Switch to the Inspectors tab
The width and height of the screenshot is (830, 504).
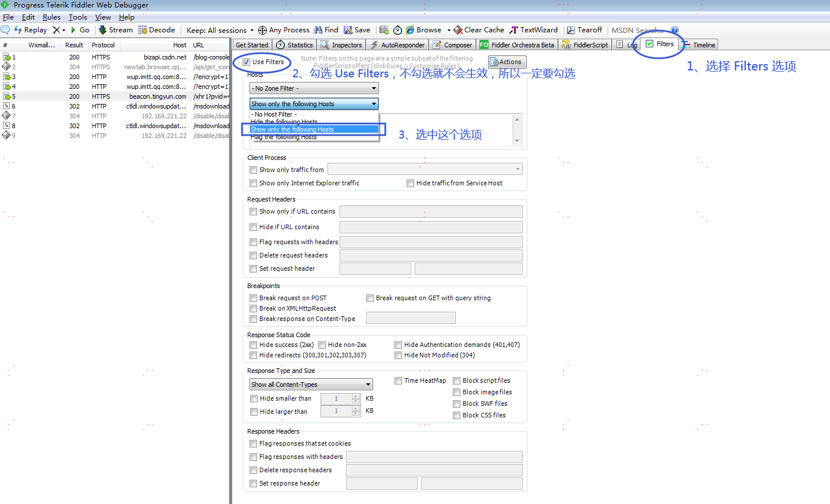(x=341, y=44)
